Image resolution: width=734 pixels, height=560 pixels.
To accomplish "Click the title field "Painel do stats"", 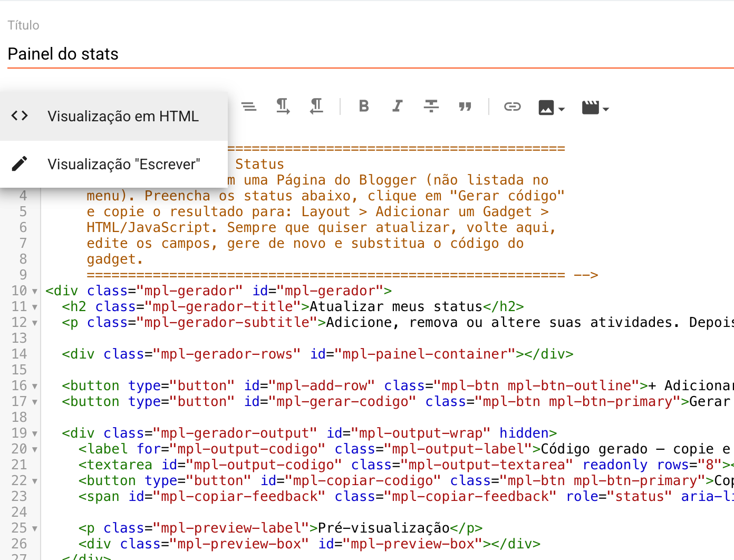I will click(x=371, y=54).
